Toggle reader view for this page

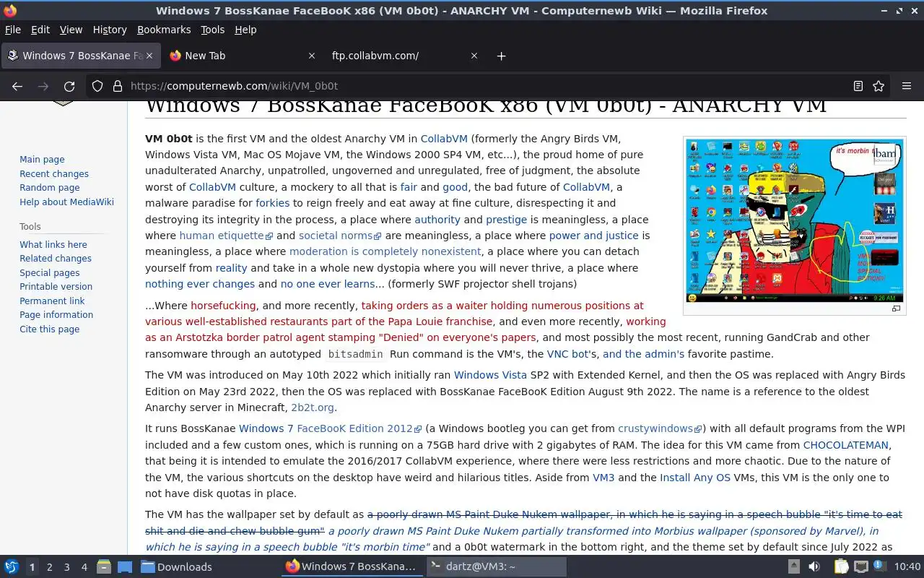858,86
